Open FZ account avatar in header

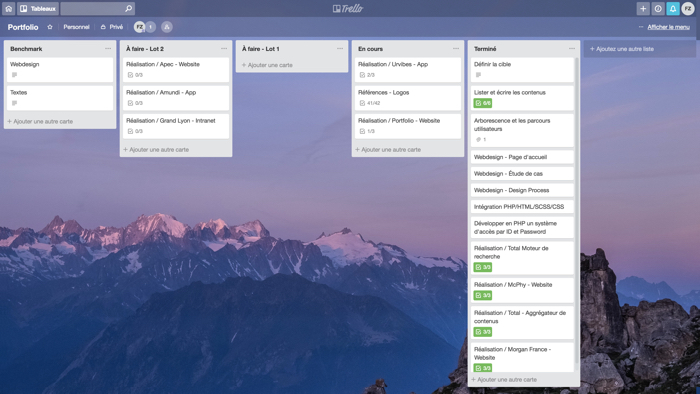(x=688, y=8)
